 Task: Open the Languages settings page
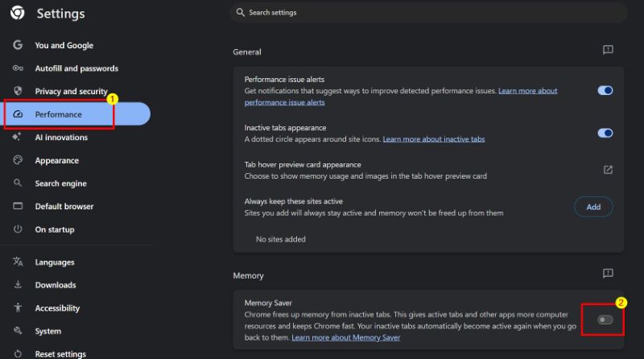[x=54, y=262]
